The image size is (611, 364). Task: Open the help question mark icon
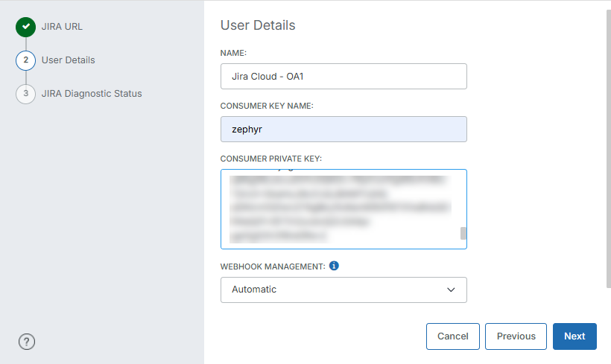point(27,342)
